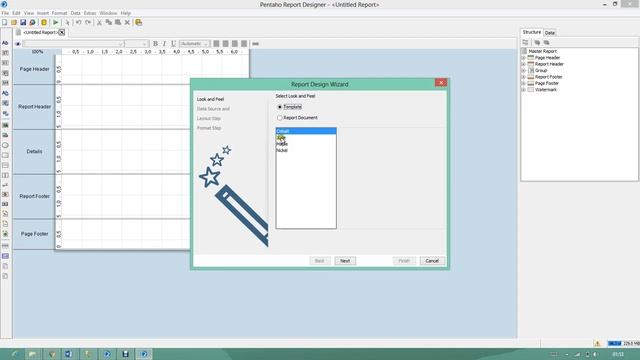Toggle the eye visibility icon in format bar
This screenshot has width=640, height=360.
click(x=18, y=44)
